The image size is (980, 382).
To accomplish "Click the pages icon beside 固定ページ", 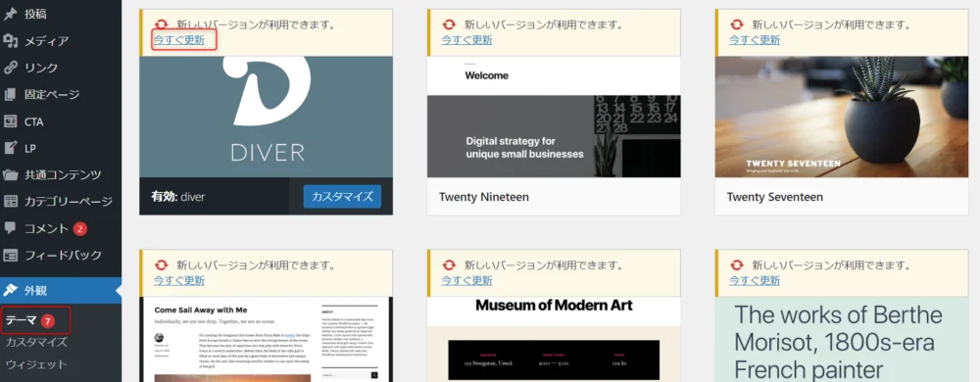I will [x=10, y=95].
